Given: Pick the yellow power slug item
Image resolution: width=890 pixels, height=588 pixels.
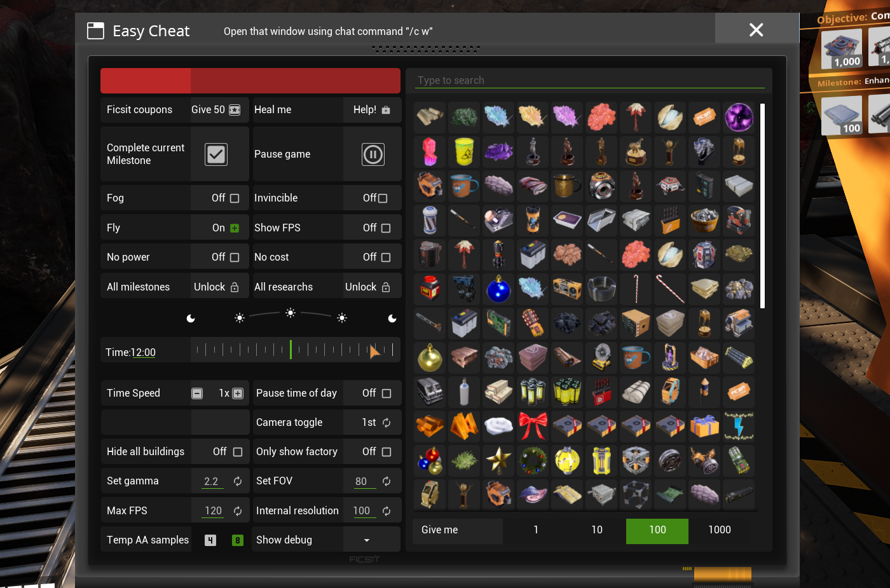Looking at the screenshot, I should pos(533,117).
